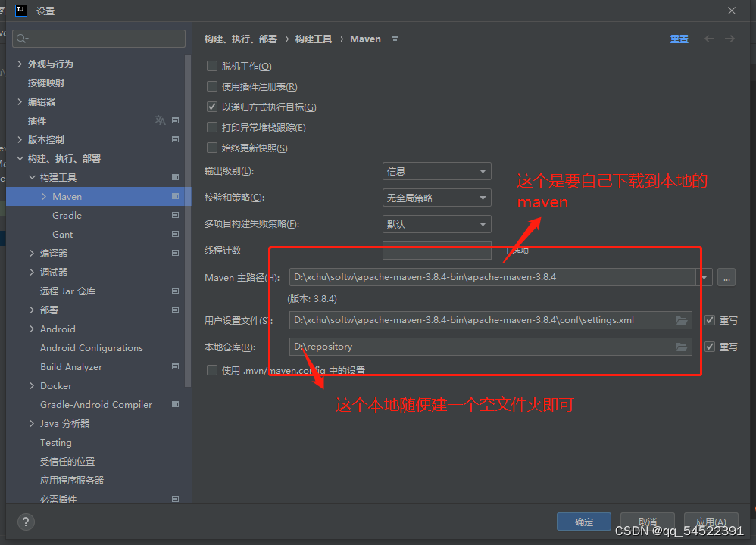Viewport: 756px width, 545px height.
Task: Open the Maven 主路径 dropdown arrow
Action: click(x=704, y=277)
